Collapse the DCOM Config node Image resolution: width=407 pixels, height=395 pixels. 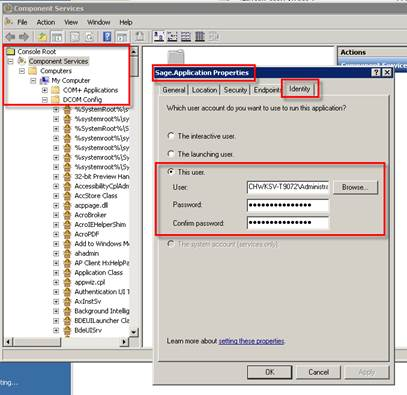point(45,100)
